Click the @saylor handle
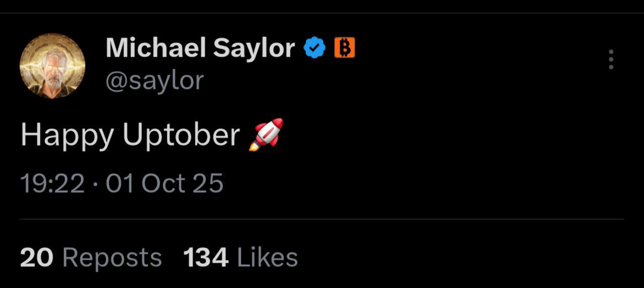Image resolution: width=644 pixels, height=288 pixels. [154, 80]
